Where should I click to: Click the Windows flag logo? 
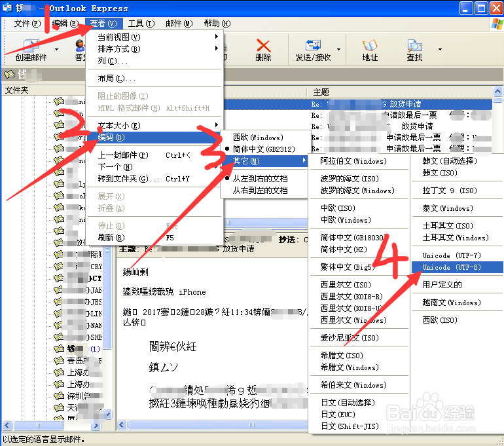pos(497,24)
